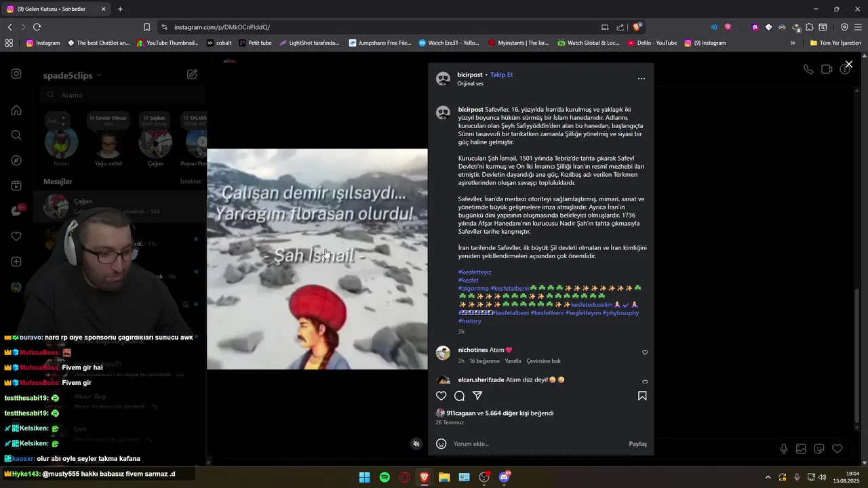Open emoji picker in comment box
Screen dimensions: 868x488
(x=441, y=444)
